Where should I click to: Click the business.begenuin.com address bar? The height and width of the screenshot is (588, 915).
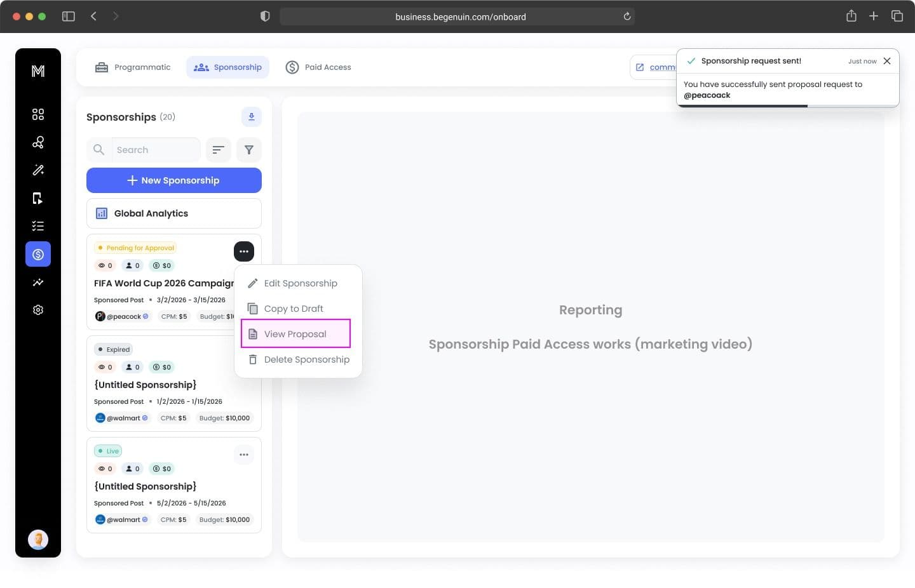(457, 17)
